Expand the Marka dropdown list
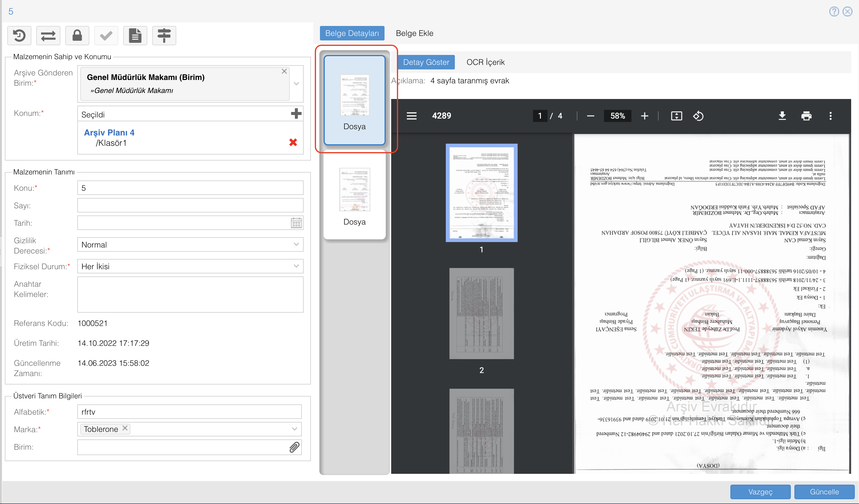Image resolution: width=859 pixels, height=504 pixels. click(294, 429)
